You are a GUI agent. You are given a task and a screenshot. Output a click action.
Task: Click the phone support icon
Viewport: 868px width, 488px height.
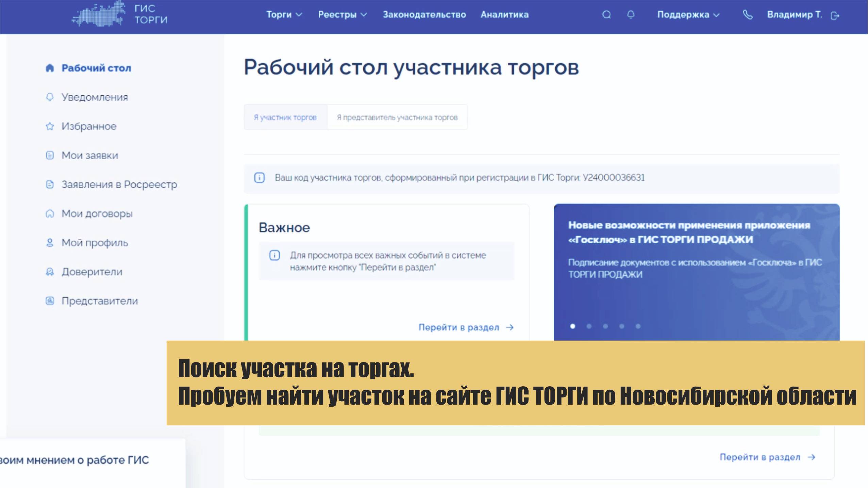(747, 15)
